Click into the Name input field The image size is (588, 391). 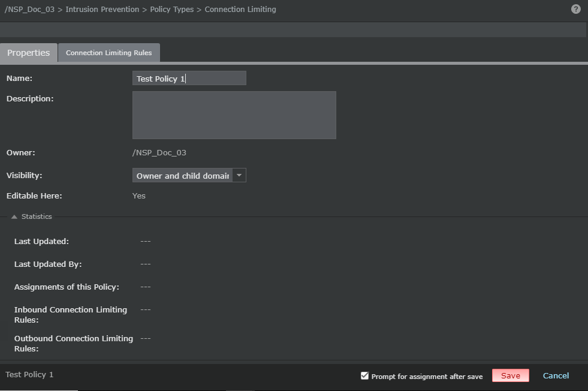(x=189, y=78)
